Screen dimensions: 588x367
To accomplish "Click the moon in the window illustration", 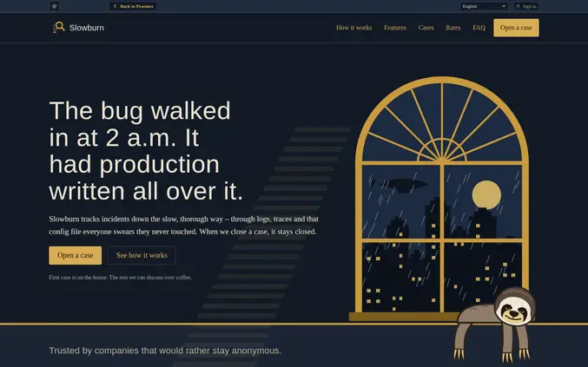I will point(486,194).
